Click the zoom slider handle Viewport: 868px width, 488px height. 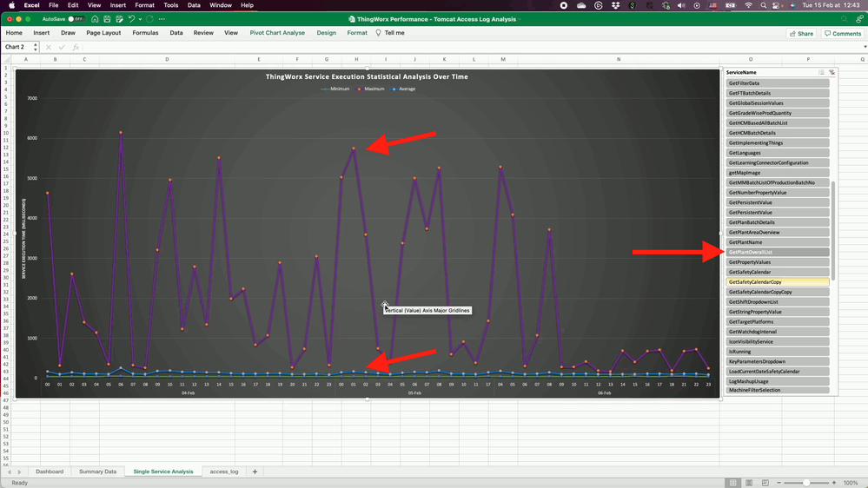click(806, 483)
